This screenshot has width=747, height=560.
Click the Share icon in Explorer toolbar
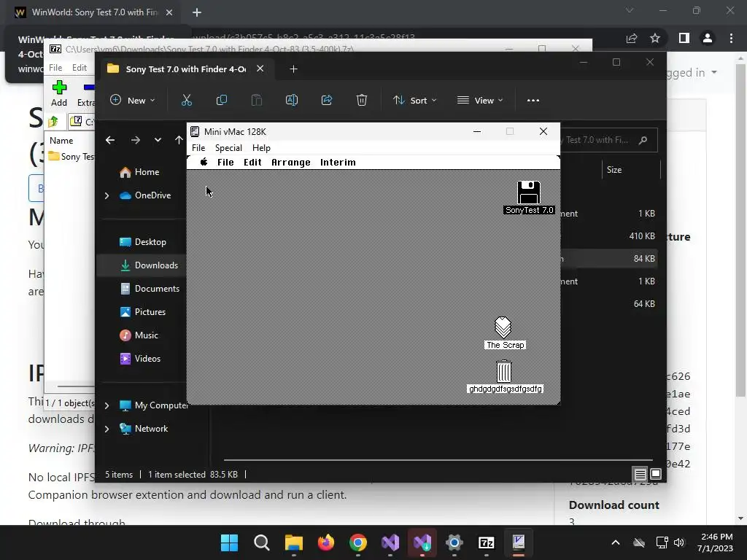(327, 100)
